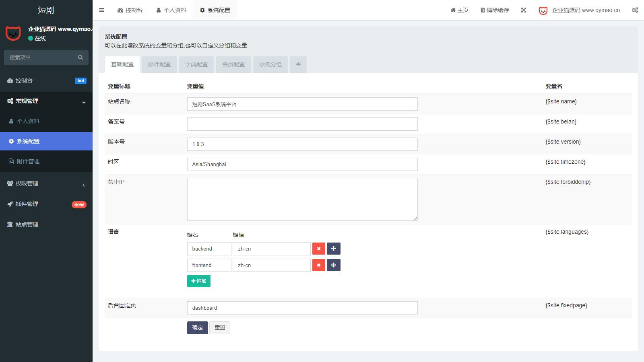Viewport: 644px width, 362px height.
Task: Click the 追加 button to add language
Action: pos(198,281)
